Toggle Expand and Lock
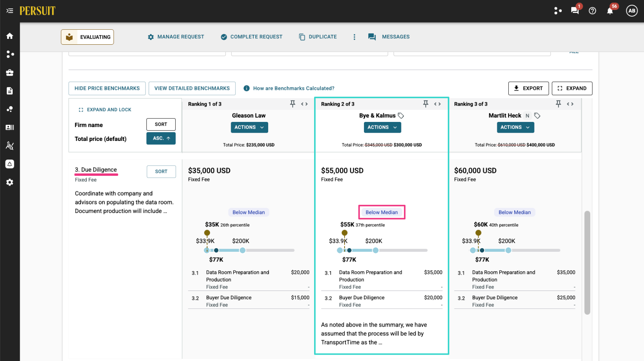The image size is (644, 361). pos(105,110)
